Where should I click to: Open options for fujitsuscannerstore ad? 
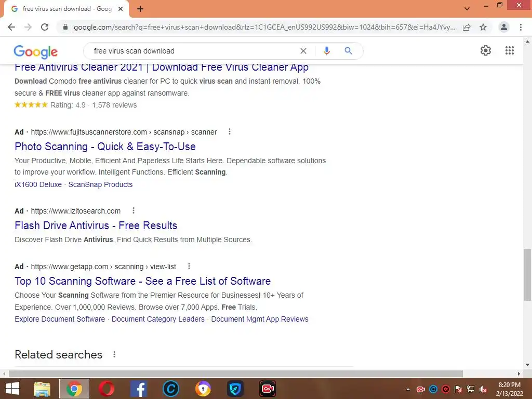click(x=230, y=131)
